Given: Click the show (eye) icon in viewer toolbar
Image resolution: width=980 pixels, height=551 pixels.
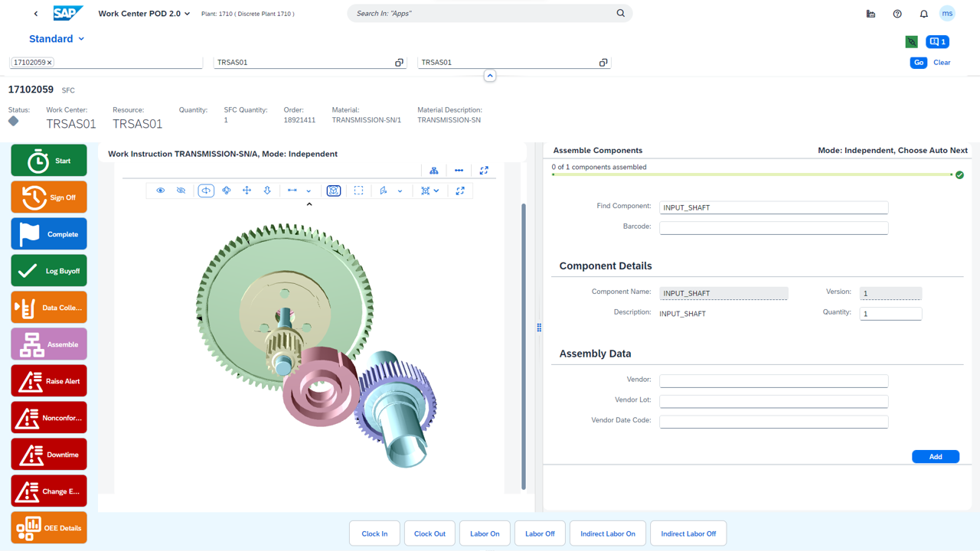Looking at the screenshot, I should (161, 191).
